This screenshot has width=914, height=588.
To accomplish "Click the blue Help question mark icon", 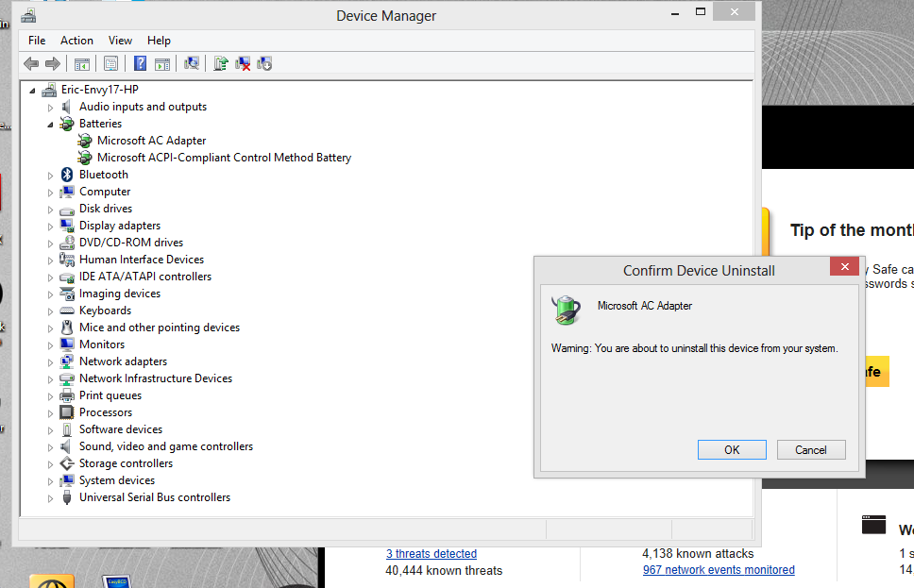I will (x=140, y=63).
